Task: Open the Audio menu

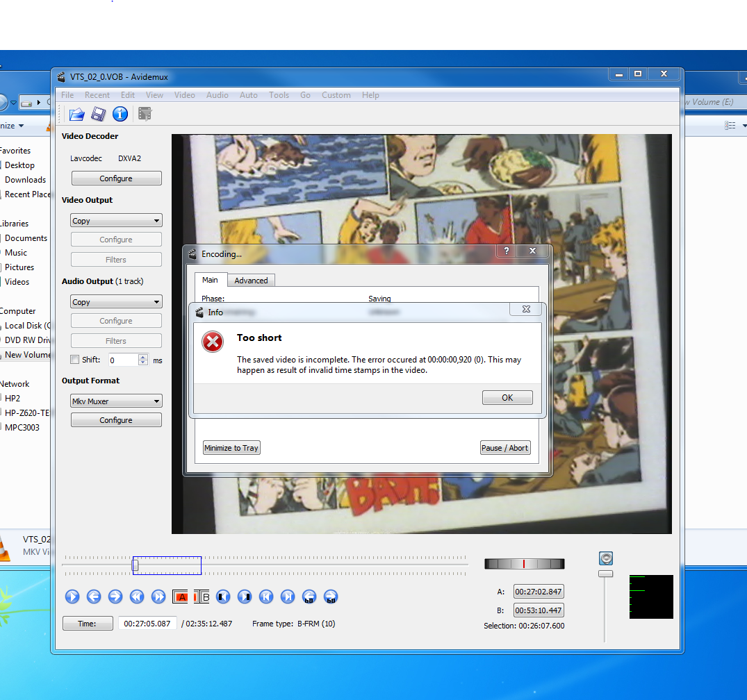Action: point(217,95)
